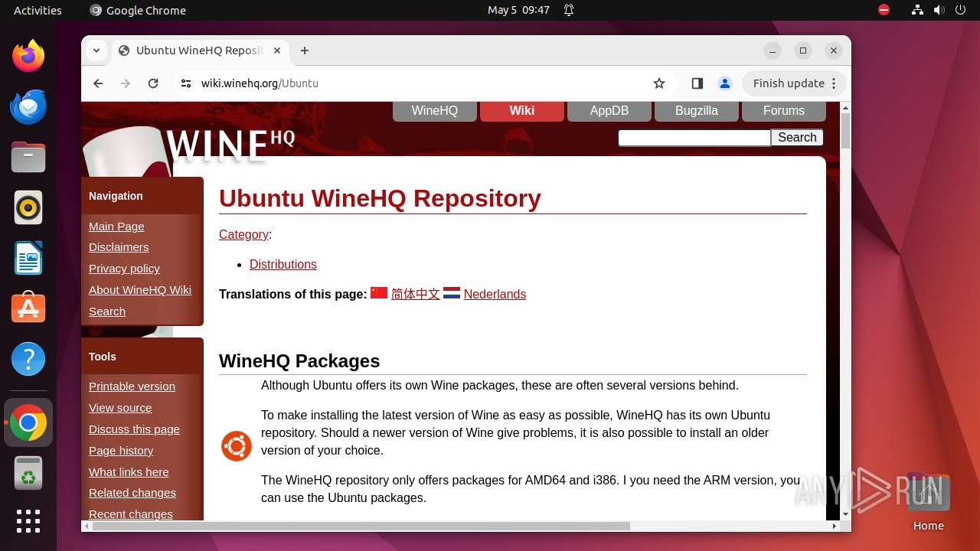The image size is (980, 551).
Task: Click the Ubuntu logo image in article
Action: [x=237, y=446]
